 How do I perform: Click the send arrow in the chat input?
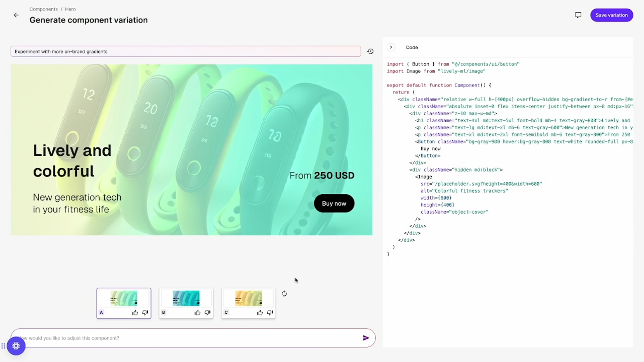click(366, 338)
